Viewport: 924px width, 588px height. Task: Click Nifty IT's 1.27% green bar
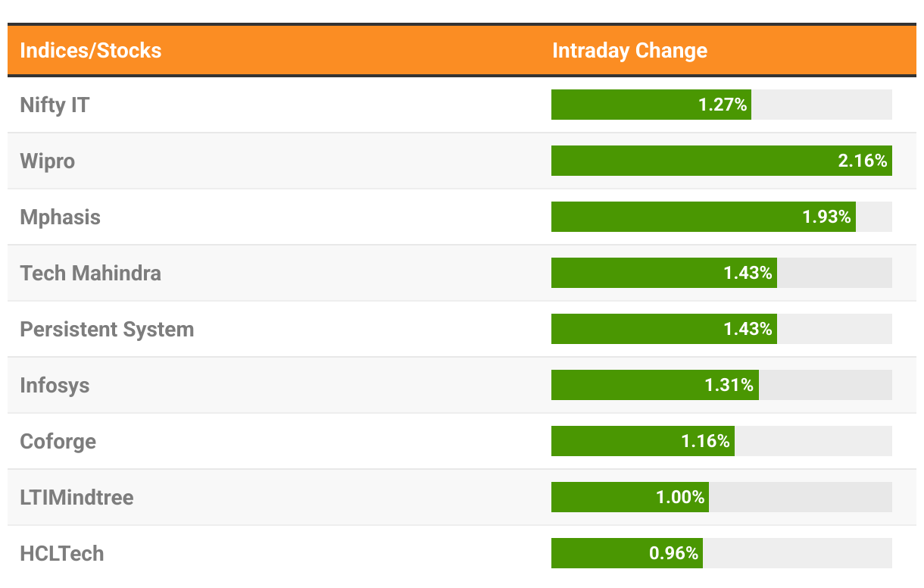pyautogui.click(x=651, y=105)
